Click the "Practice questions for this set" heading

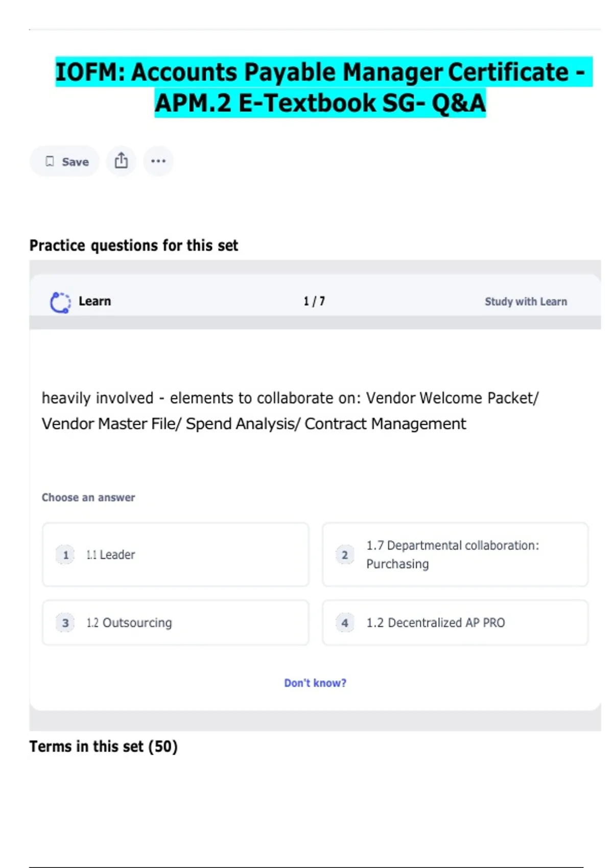pos(134,246)
